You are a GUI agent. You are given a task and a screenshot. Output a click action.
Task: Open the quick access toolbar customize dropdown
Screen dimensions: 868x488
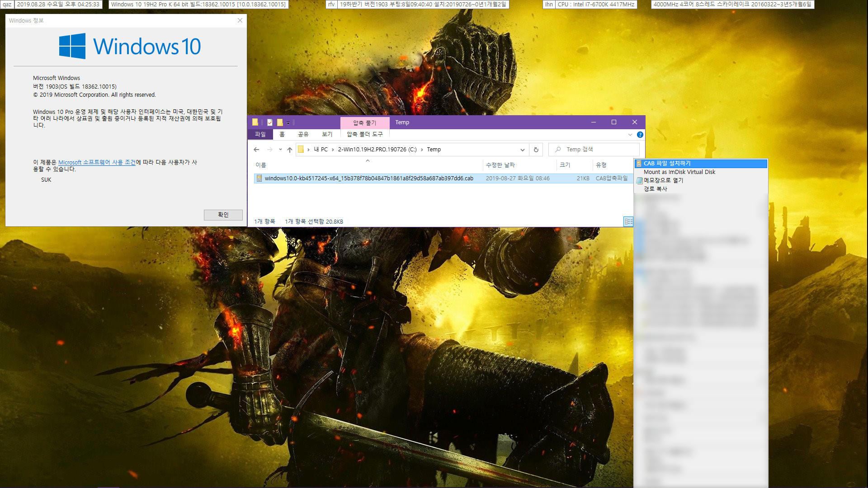point(288,123)
